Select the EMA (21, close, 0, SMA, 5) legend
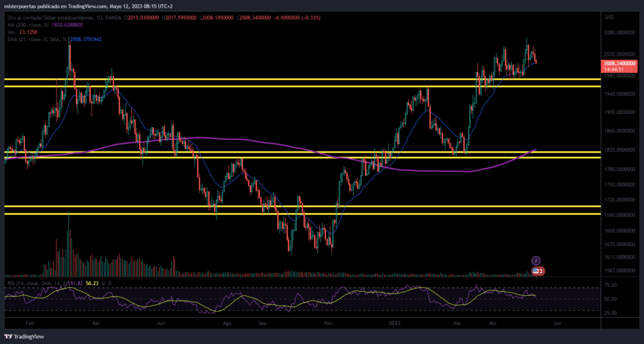This screenshot has height=344, width=644. (37, 39)
